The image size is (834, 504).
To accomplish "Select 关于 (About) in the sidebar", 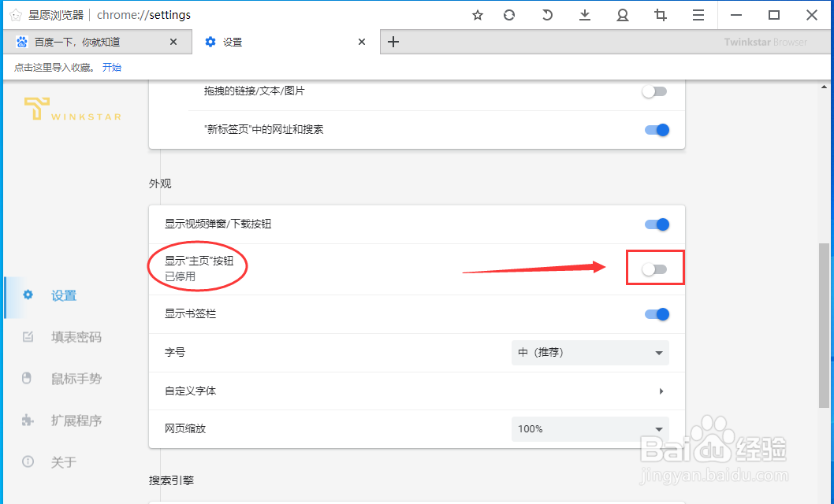I will pos(65,462).
